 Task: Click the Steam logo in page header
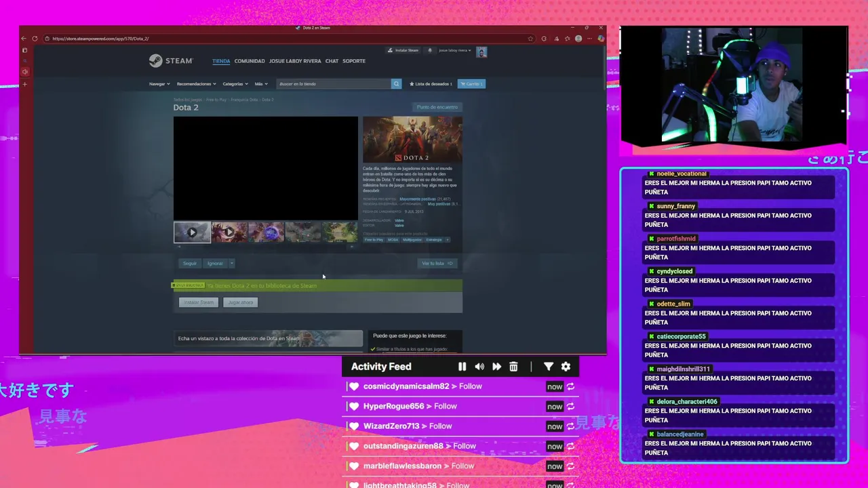(171, 61)
